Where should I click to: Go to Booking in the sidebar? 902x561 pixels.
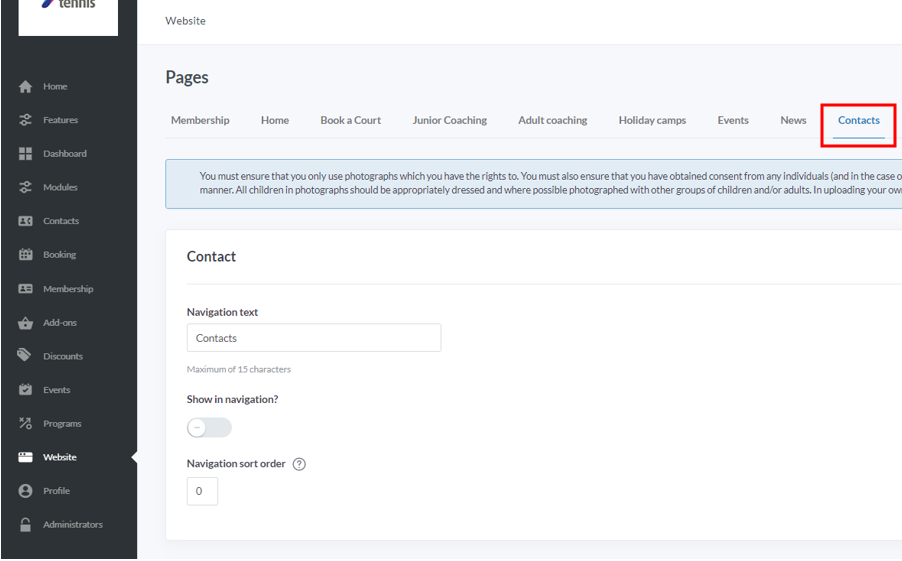click(59, 254)
